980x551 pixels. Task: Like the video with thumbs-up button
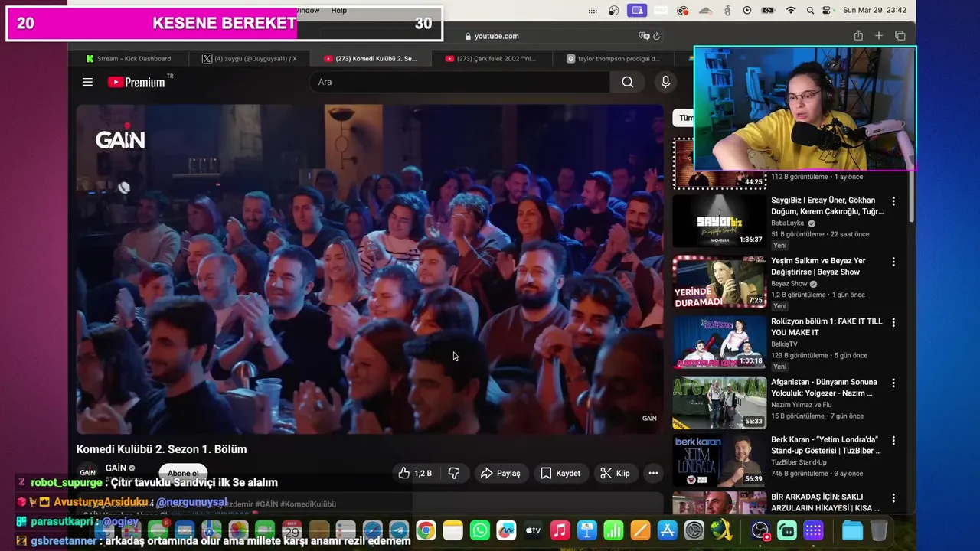(415, 473)
